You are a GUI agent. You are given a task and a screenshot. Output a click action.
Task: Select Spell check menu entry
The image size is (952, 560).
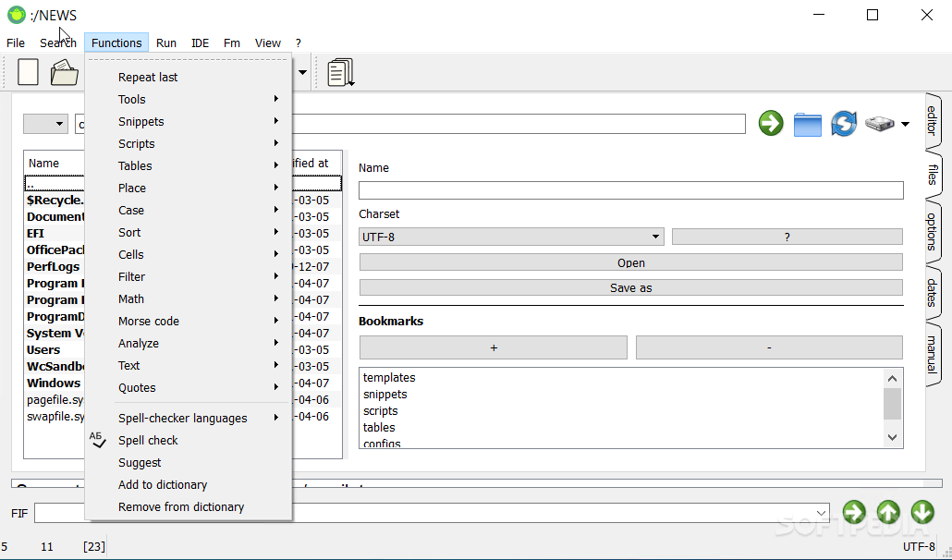(189, 441)
